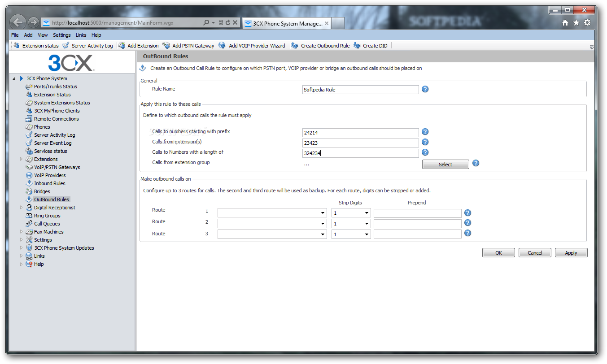This screenshot has width=607, height=364.
Task: Open the Links menu in menu bar
Action: 81,35
